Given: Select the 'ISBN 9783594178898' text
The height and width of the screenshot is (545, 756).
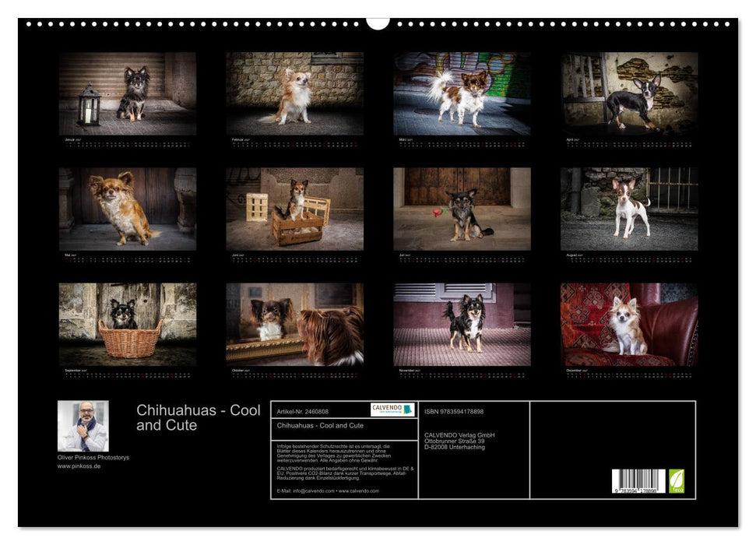Looking at the screenshot, I should [454, 412].
